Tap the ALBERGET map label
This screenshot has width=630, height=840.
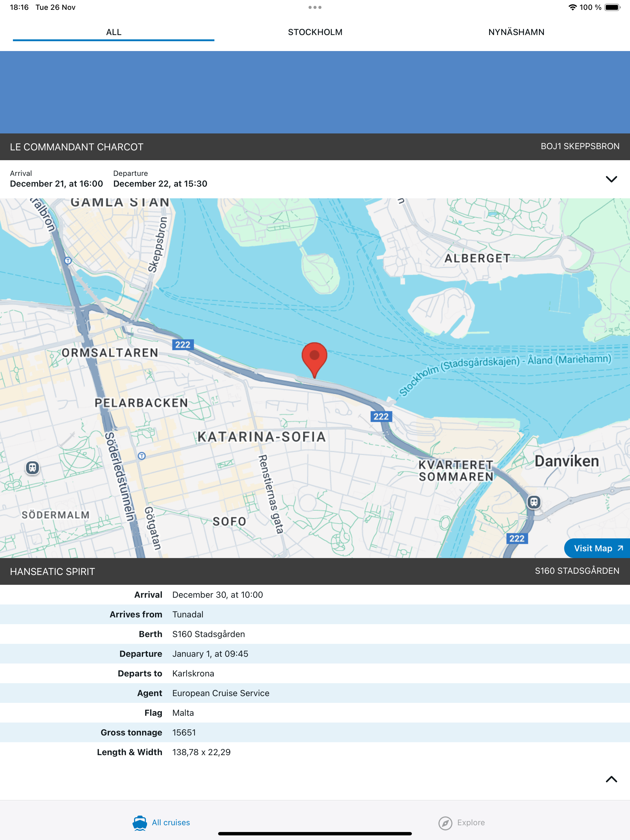click(478, 258)
